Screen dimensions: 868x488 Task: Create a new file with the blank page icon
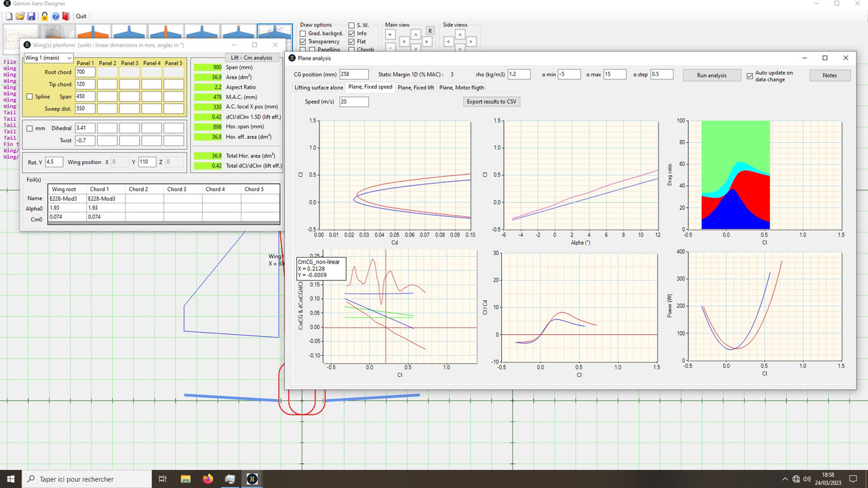[9, 16]
